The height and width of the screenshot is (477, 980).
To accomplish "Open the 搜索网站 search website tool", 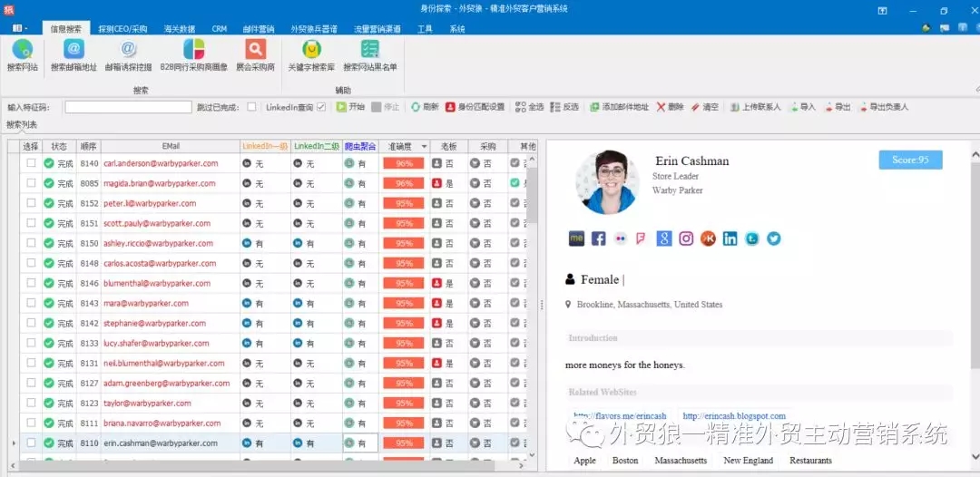I will [23, 55].
